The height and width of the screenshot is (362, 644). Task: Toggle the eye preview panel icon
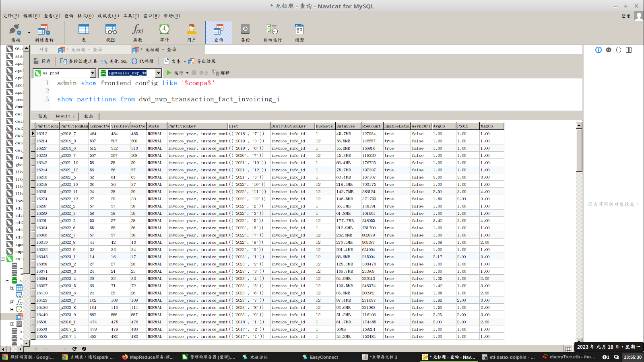point(609,50)
